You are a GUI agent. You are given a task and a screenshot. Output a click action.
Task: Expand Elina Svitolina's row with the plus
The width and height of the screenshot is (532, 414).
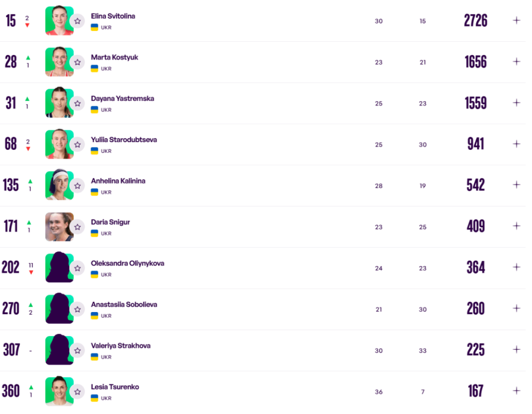pyautogui.click(x=516, y=21)
